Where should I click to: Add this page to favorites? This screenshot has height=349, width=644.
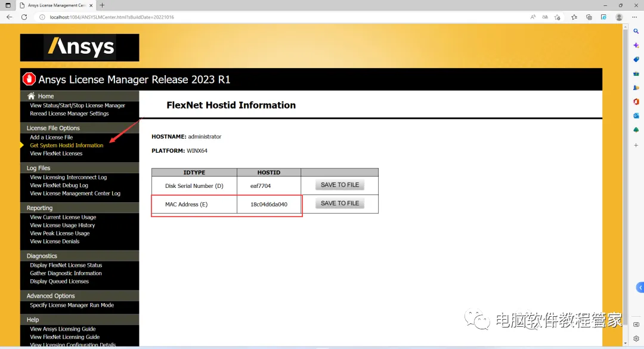coord(558,17)
